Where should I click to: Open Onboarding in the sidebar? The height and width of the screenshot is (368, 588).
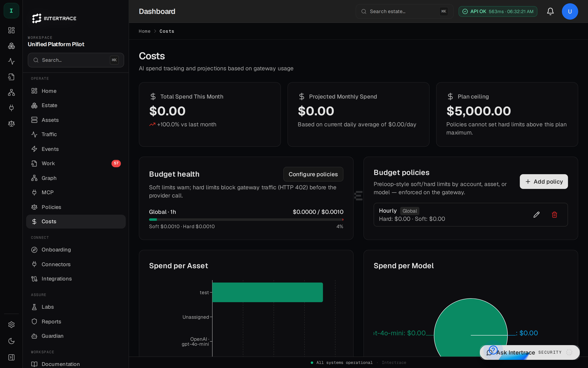point(76,250)
